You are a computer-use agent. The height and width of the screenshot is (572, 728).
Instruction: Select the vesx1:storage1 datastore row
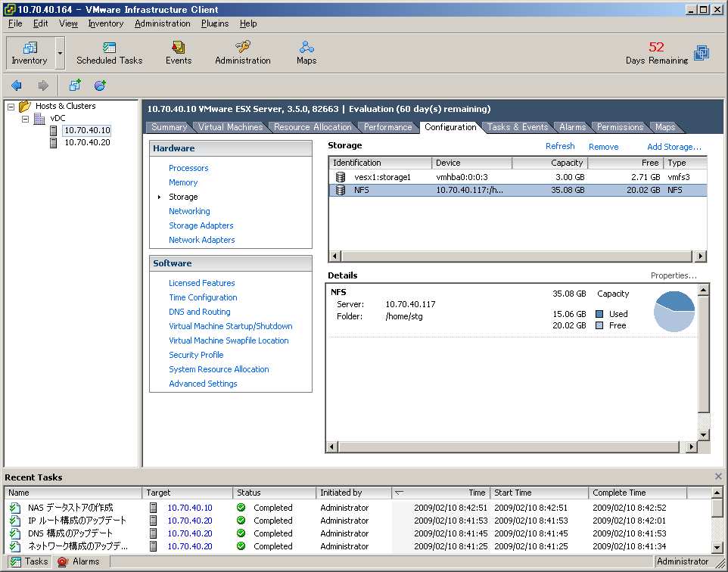(x=518, y=177)
